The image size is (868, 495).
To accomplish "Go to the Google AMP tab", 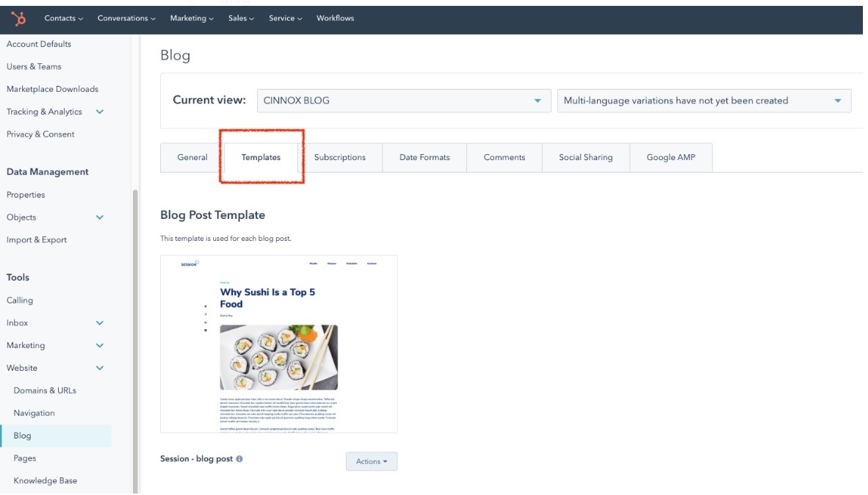I will (670, 157).
